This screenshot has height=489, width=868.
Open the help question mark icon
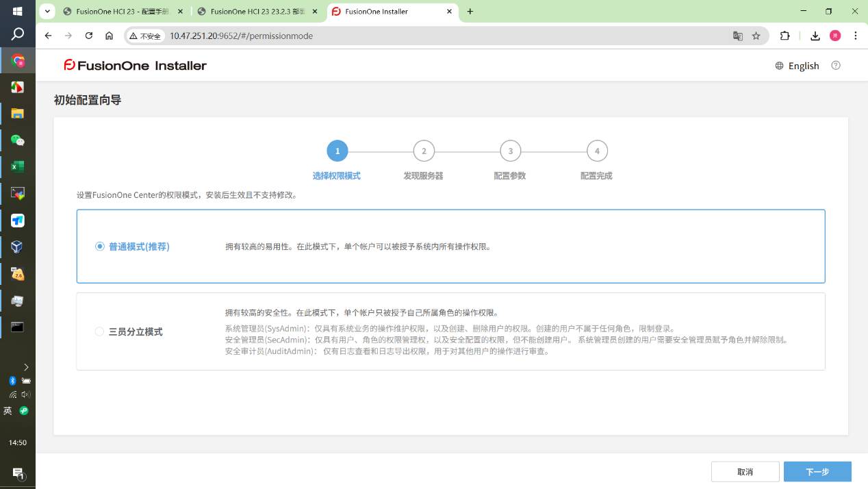[835, 66]
